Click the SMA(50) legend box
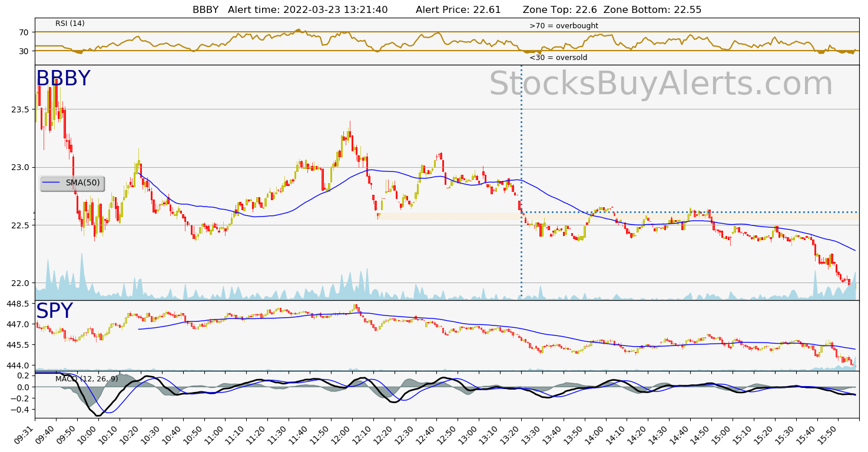The width and height of the screenshot is (868, 452). [72, 183]
